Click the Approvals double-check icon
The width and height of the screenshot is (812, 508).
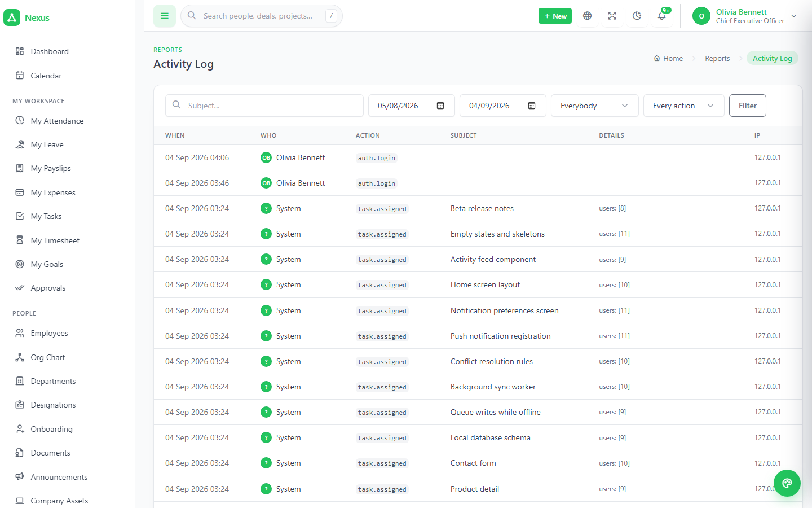(x=20, y=288)
